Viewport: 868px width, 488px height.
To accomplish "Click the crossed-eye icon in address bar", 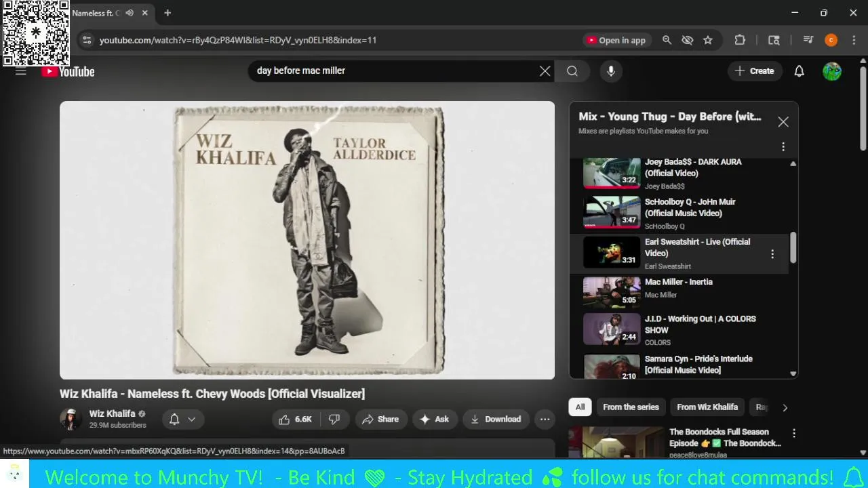I will 687,40.
